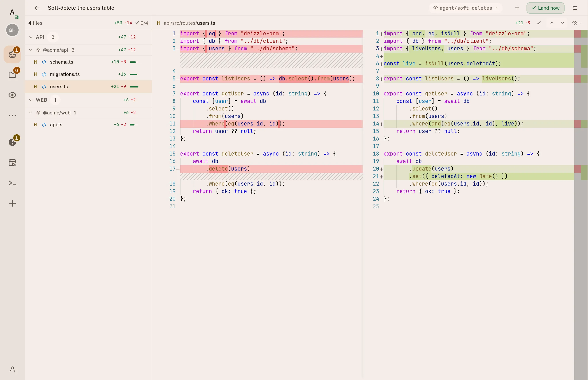Click the +21 -9 diff stat in header

523,23
